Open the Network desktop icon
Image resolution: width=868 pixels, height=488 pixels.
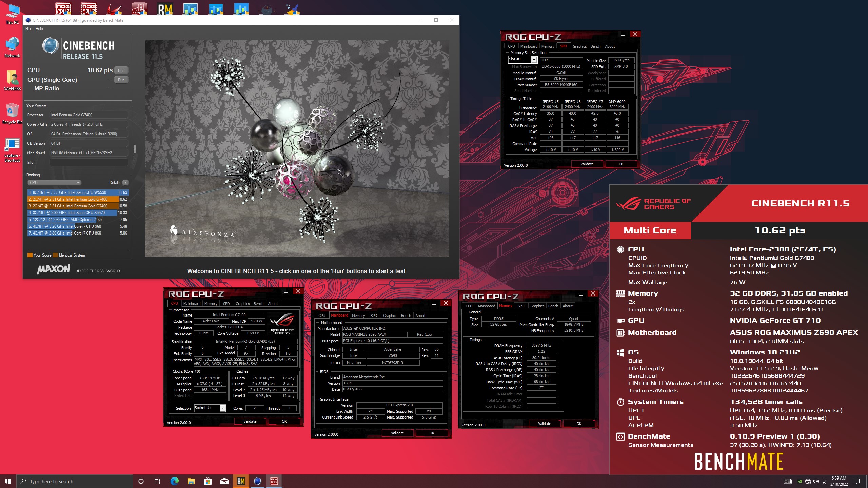pyautogui.click(x=12, y=47)
